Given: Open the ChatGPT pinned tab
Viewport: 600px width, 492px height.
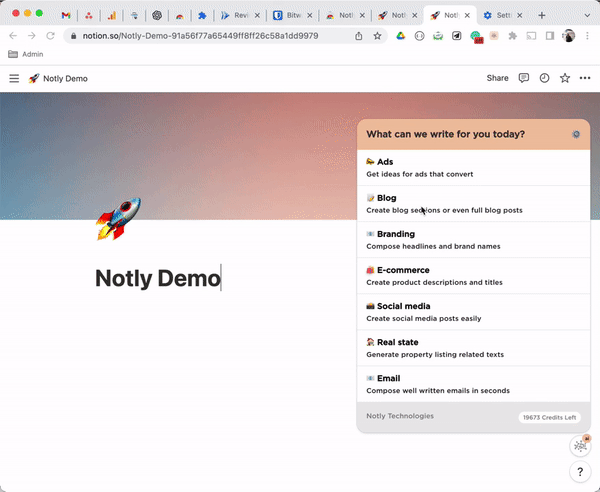Looking at the screenshot, I should point(157,15).
